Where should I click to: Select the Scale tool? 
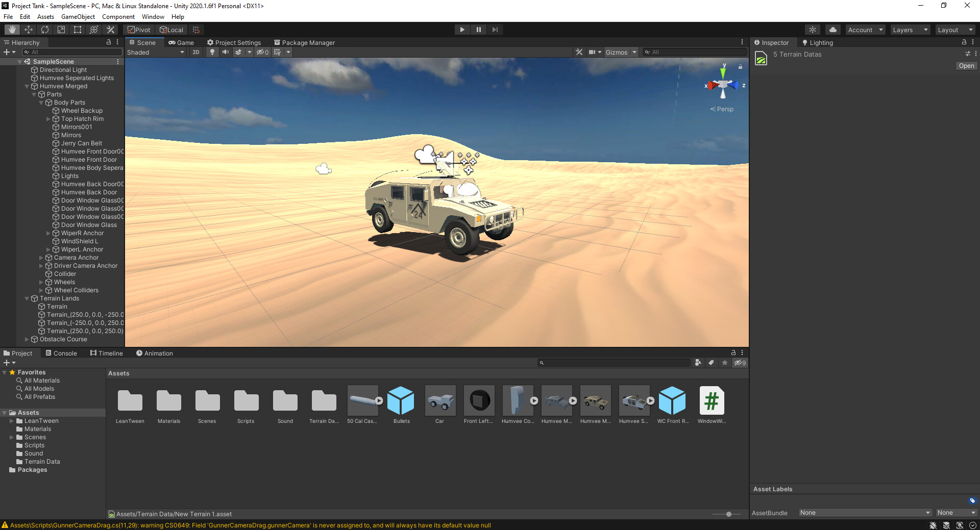coord(61,29)
